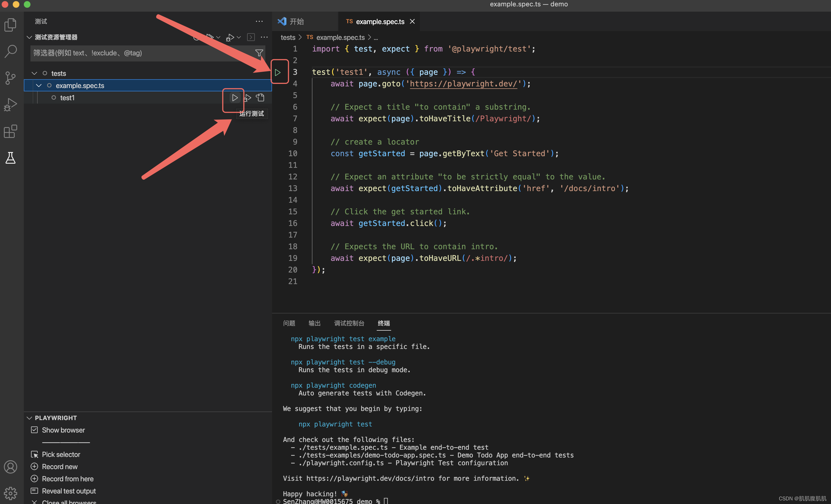The image size is (831, 504).
Task: Click the breadcrumb ellipsis after example.spec.ts
Action: point(376,38)
